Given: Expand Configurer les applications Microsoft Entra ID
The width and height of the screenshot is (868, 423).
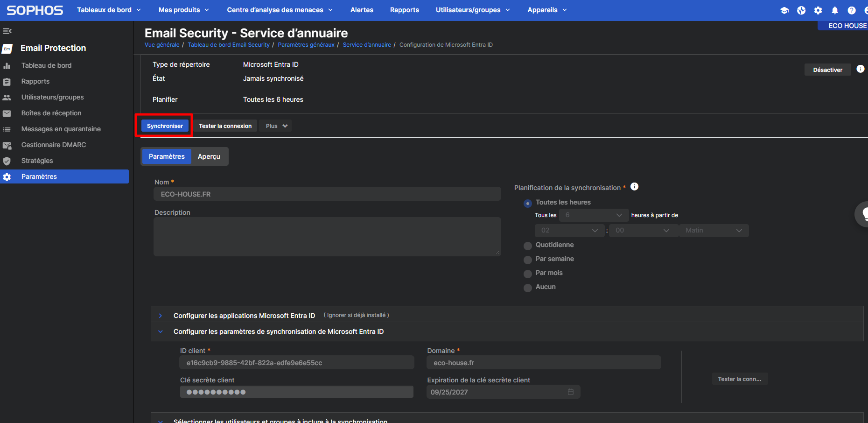Looking at the screenshot, I should coord(161,316).
